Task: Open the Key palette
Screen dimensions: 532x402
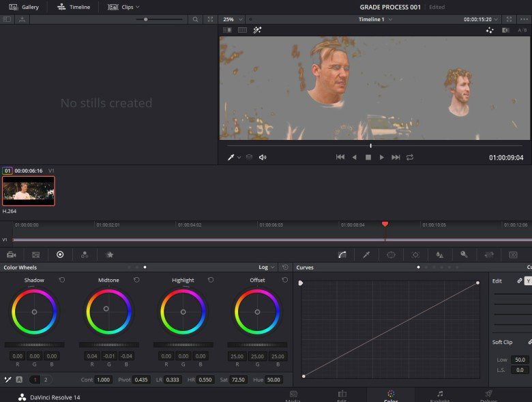Action: pos(464,255)
